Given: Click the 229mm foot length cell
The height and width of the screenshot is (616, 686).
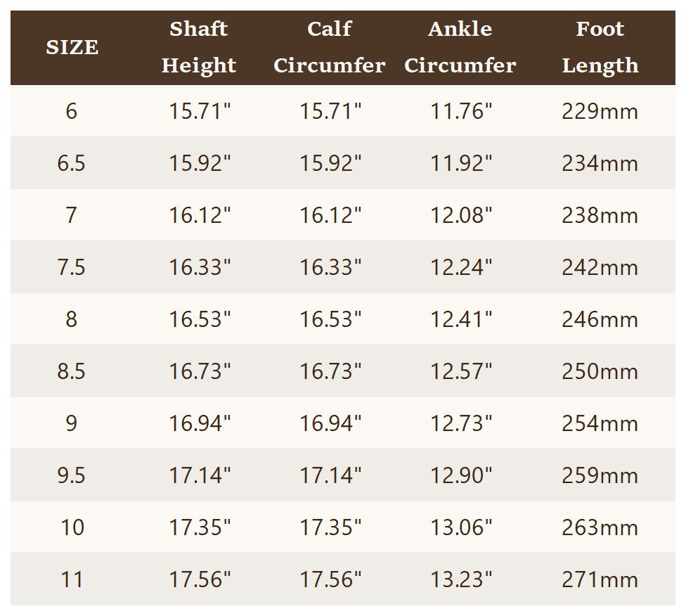Looking at the screenshot, I should click(x=600, y=111).
